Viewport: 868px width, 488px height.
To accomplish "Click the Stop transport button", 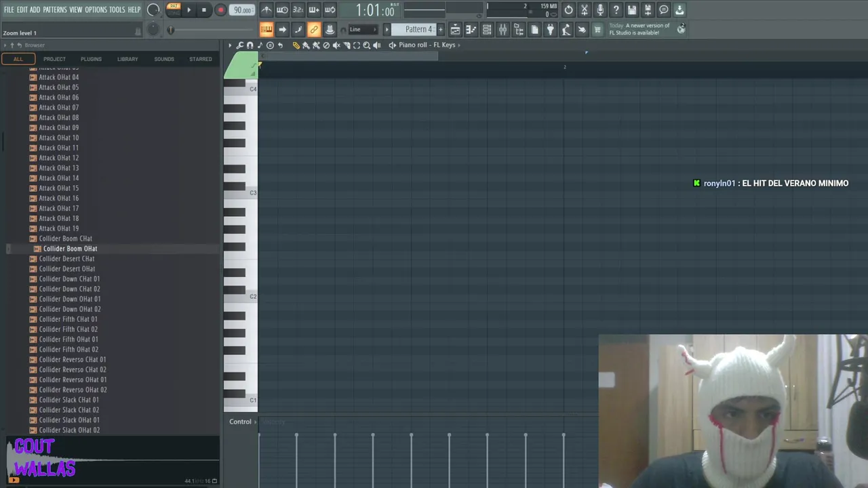I will pos(204,10).
